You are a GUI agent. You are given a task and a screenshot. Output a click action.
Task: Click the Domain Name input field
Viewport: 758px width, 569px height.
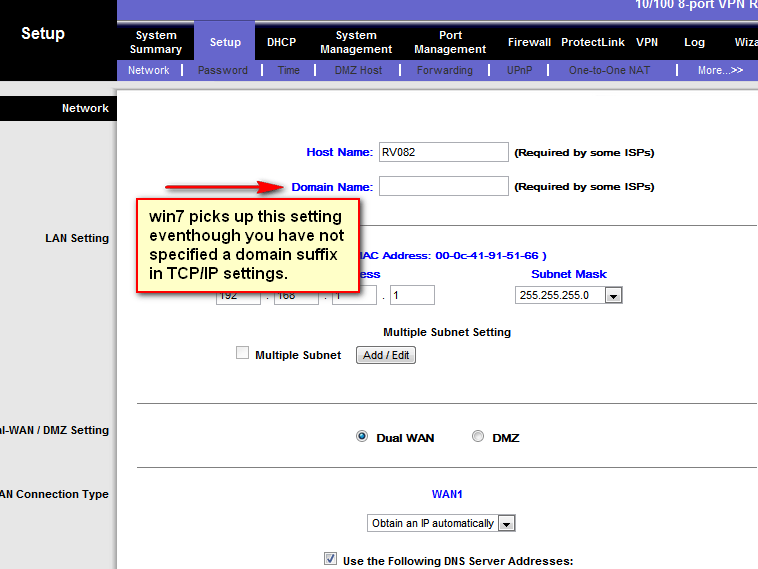pyautogui.click(x=443, y=186)
